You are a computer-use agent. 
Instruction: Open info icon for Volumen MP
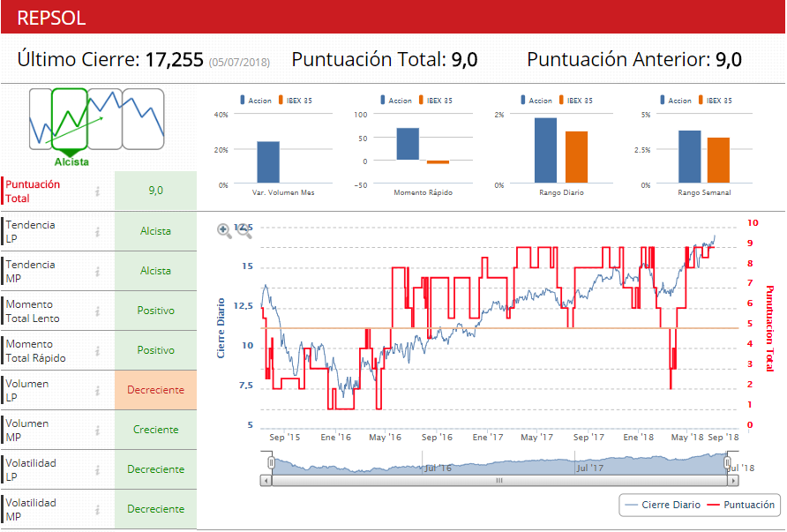[97, 431]
